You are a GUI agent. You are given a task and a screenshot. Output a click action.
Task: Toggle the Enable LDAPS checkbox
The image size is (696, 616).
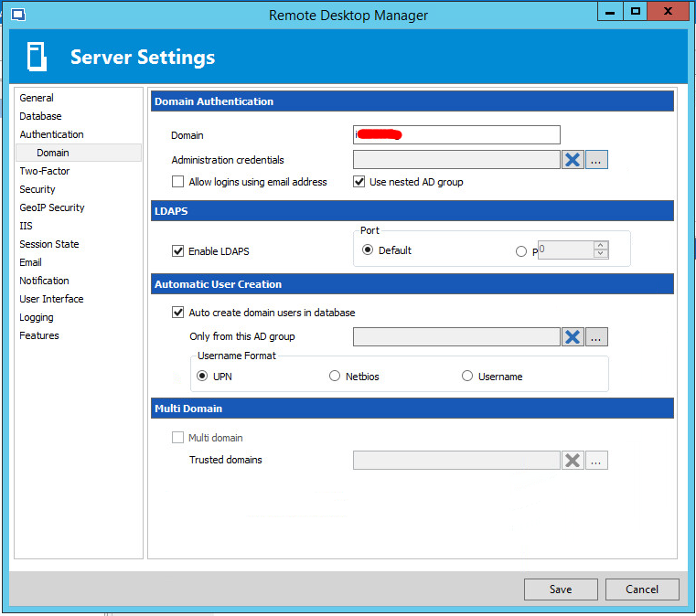[x=177, y=251]
